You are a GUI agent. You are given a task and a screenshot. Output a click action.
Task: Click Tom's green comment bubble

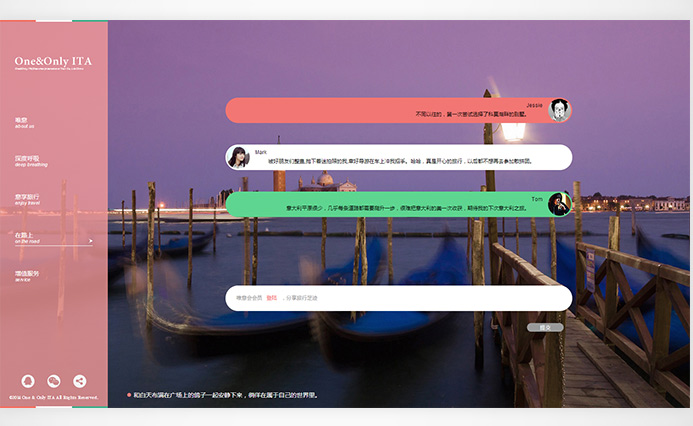[390, 204]
